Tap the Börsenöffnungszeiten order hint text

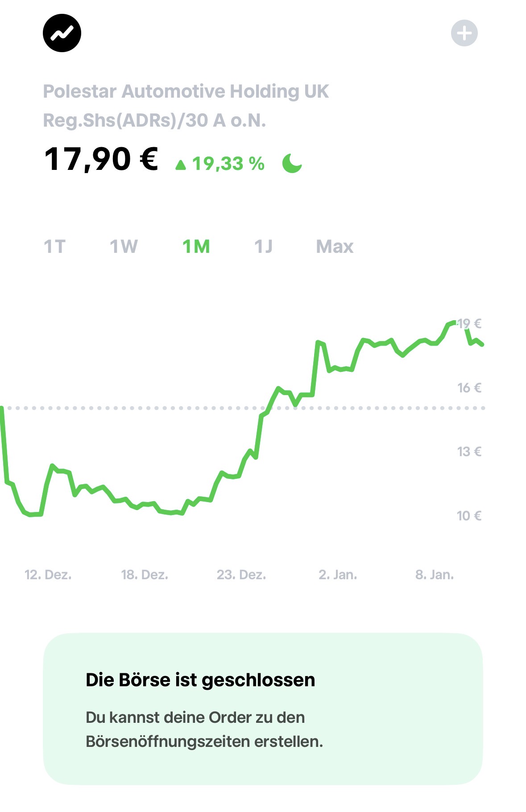204,730
